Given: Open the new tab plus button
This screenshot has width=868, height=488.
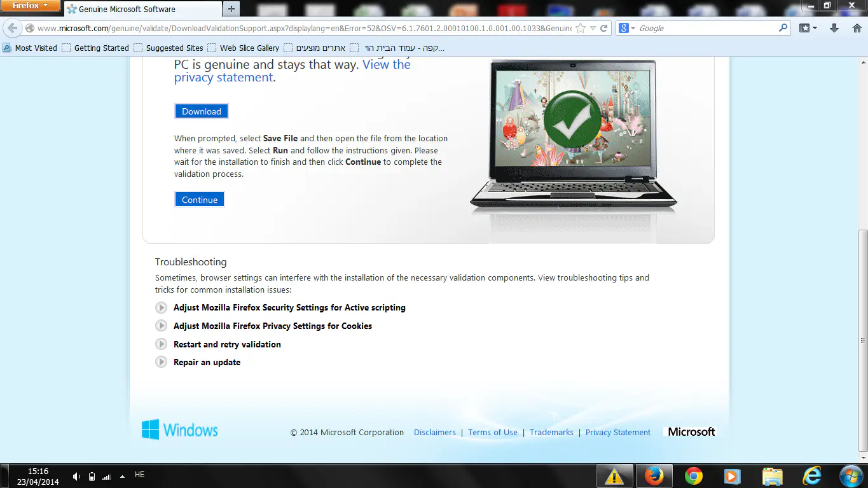Looking at the screenshot, I should pyautogui.click(x=231, y=9).
